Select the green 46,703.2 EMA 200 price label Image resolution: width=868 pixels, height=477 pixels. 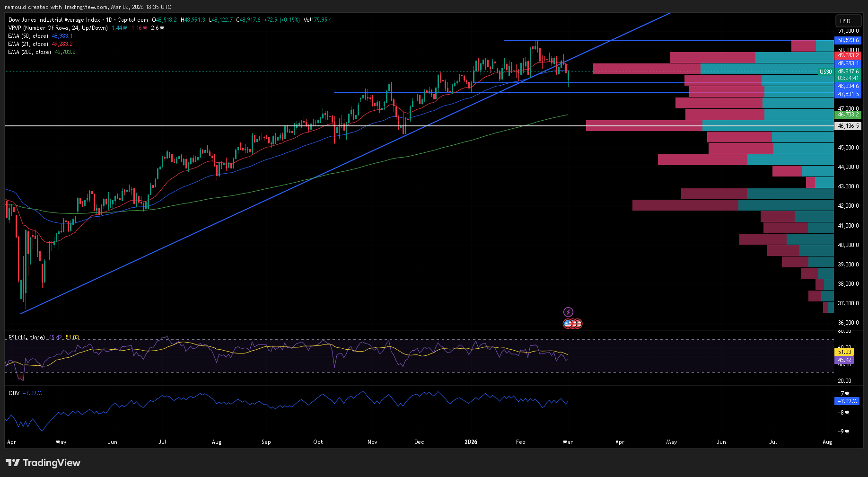tap(848, 115)
